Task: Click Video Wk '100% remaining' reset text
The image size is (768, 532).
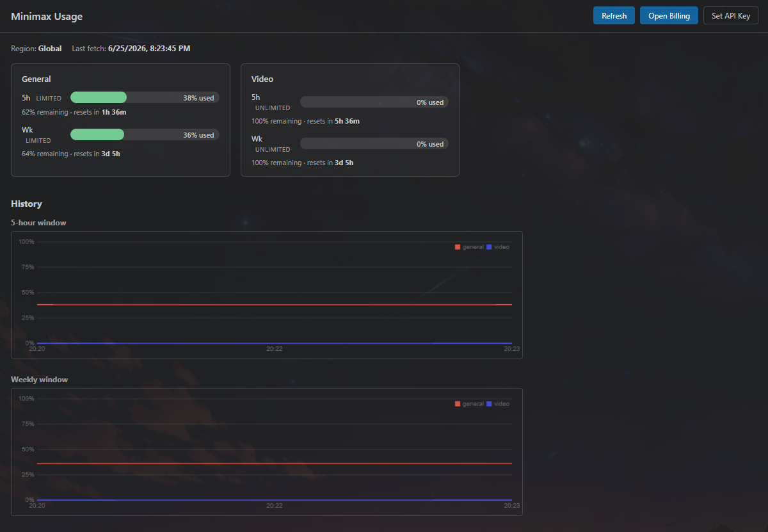Action: click(x=302, y=163)
